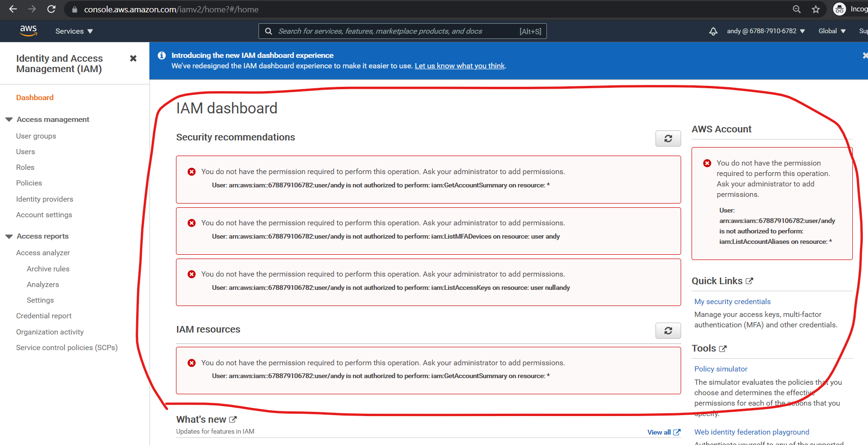Open the Policy simulator link
868x445 pixels.
tap(720, 369)
